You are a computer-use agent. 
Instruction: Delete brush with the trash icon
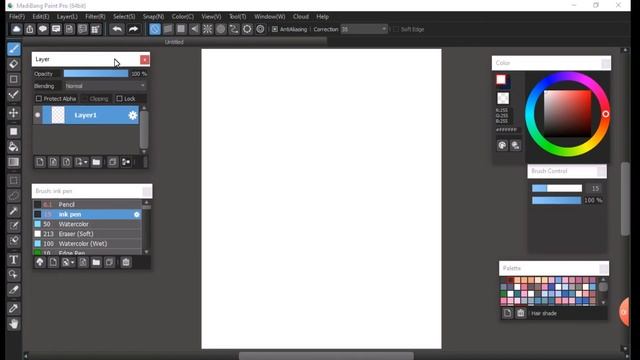pyautogui.click(x=126, y=262)
